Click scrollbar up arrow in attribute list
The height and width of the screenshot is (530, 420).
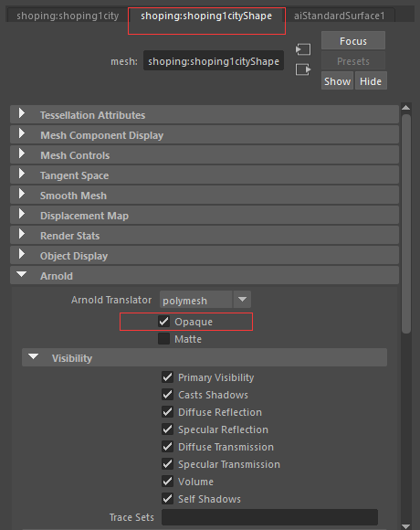click(406, 108)
